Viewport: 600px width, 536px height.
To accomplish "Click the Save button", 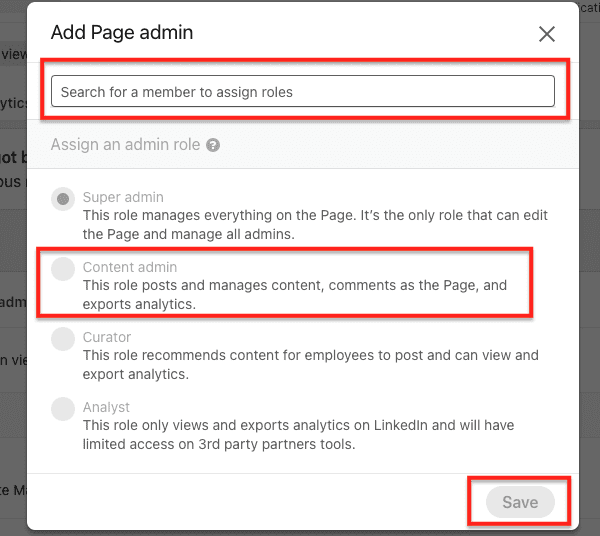I will 520,502.
